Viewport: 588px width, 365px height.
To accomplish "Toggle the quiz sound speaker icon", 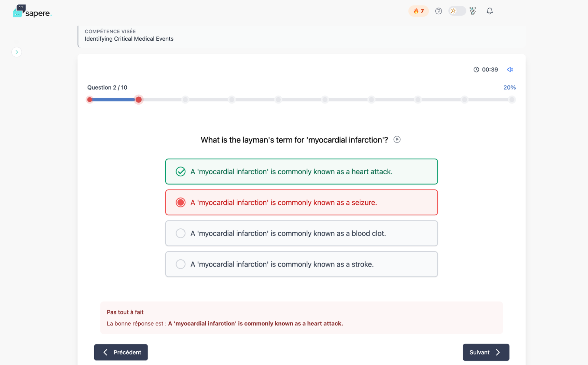I will click(510, 69).
